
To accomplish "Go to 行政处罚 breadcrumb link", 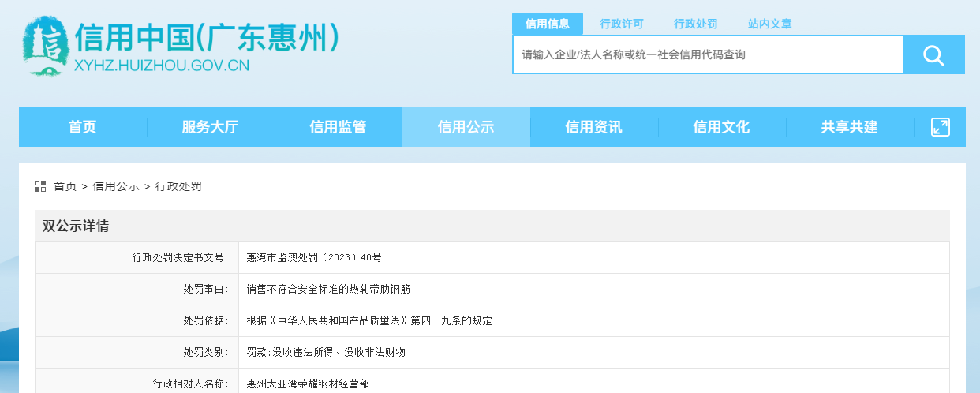I will (178, 186).
